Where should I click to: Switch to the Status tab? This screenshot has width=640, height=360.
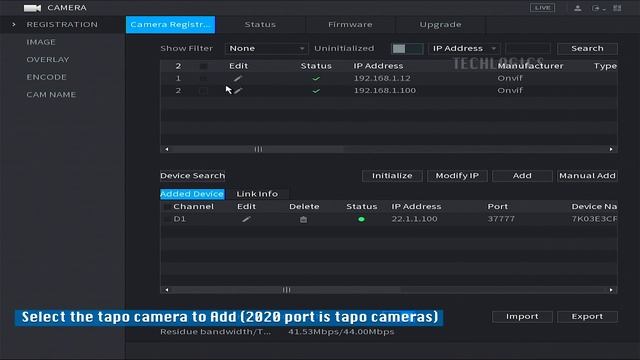click(260, 24)
